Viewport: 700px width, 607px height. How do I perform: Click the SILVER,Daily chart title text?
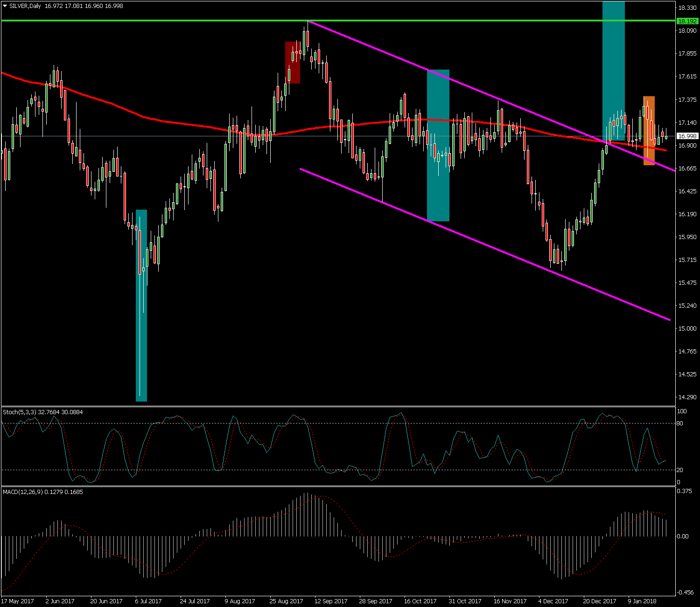click(25, 6)
